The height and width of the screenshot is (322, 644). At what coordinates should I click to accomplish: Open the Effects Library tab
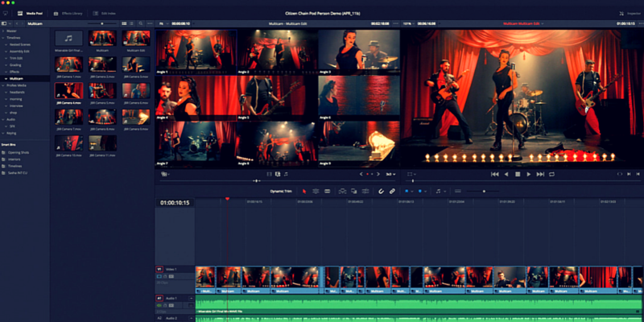[x=68, y=14]
